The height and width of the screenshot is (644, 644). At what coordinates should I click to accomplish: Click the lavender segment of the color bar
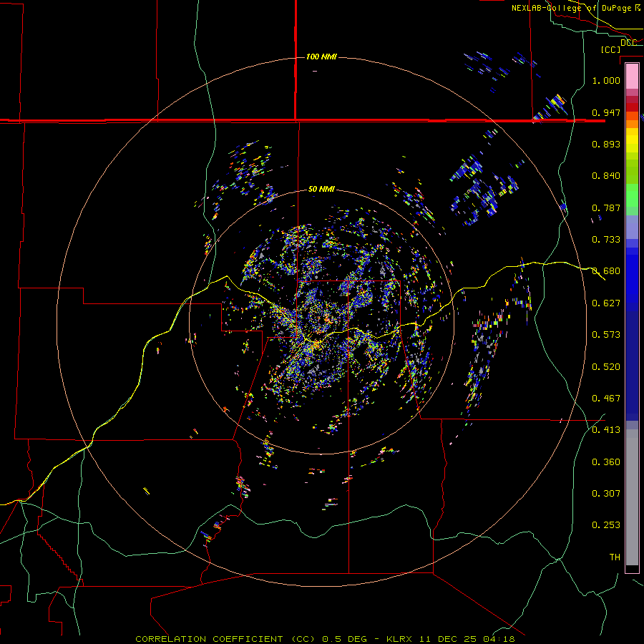(632, 228)
